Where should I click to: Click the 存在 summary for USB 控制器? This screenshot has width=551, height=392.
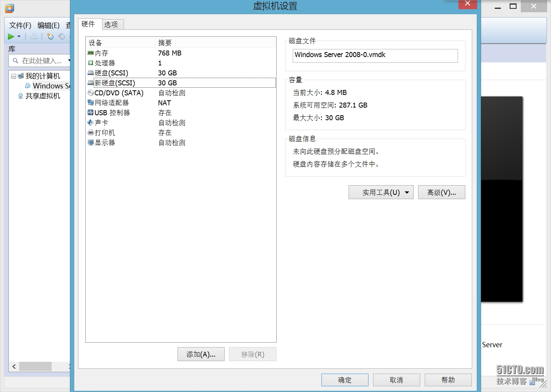(165, 113)
